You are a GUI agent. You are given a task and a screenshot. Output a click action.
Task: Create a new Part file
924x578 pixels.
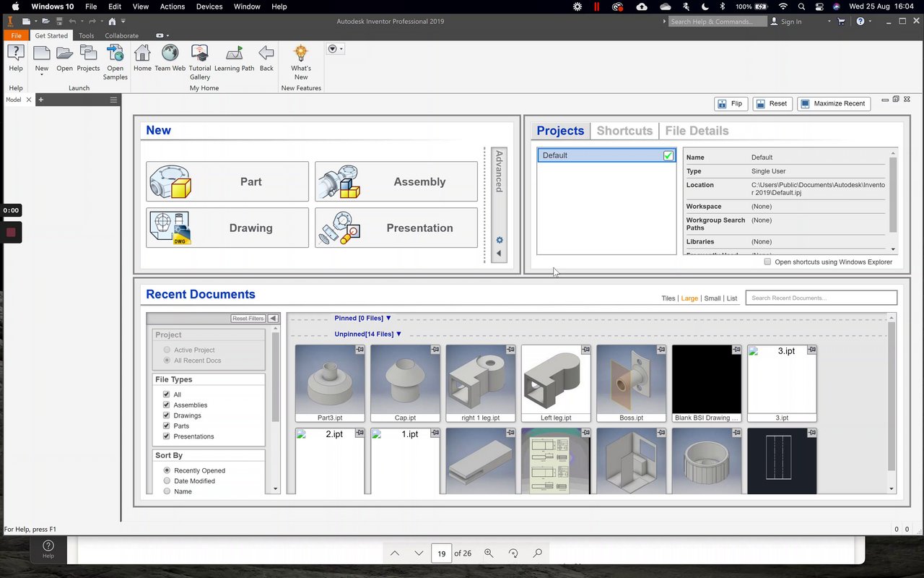pyautogui.click(x=227, y=181)
